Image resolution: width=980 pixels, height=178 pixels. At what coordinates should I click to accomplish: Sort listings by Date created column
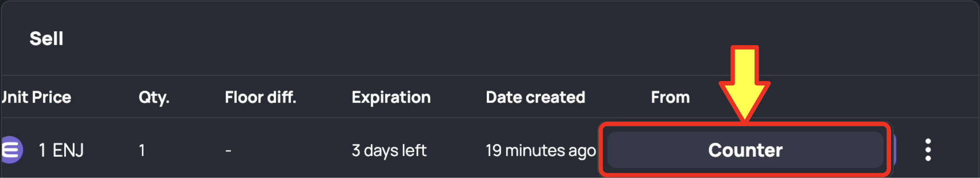(x=535, y=97)
